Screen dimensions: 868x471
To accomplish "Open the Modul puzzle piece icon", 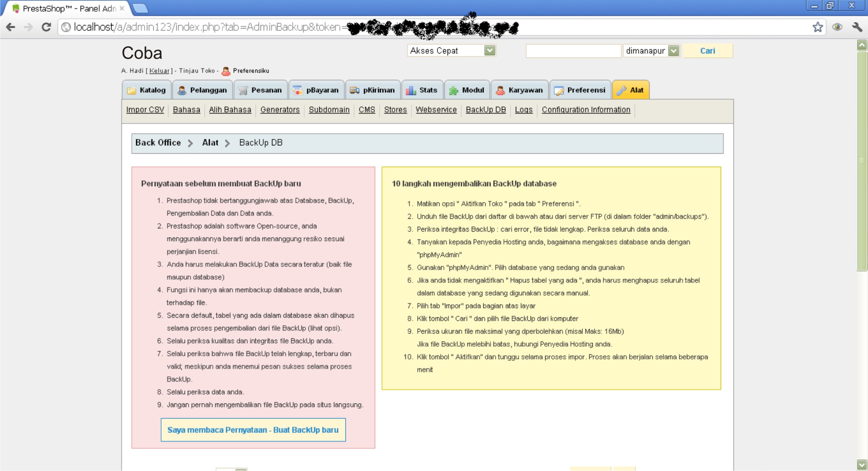I will tap(453, 91).
